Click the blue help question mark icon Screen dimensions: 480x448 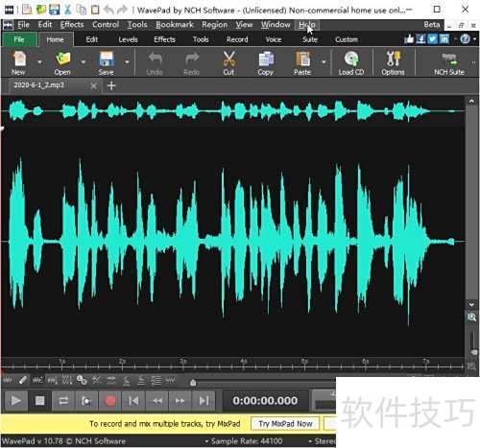[x=465, y=39]
